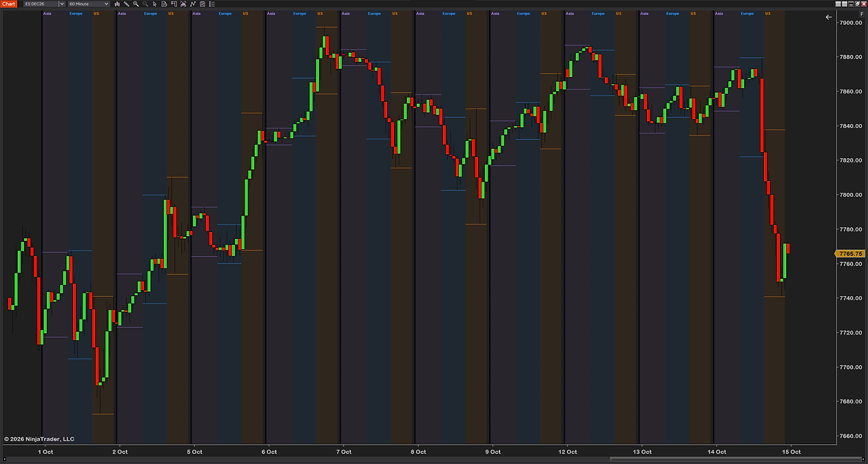The image size is (868, 464).
Task: Click the 7880.00 price axis label
Action: pos(851,57)
